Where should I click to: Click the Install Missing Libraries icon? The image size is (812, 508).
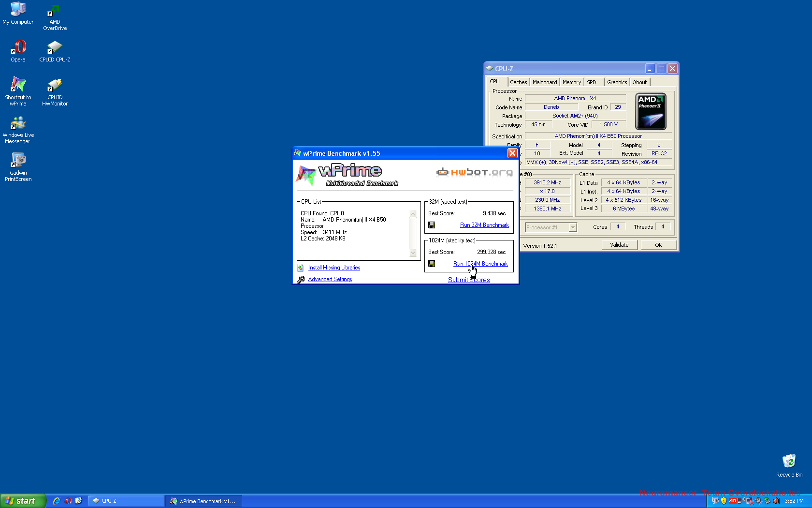[300, 268]
